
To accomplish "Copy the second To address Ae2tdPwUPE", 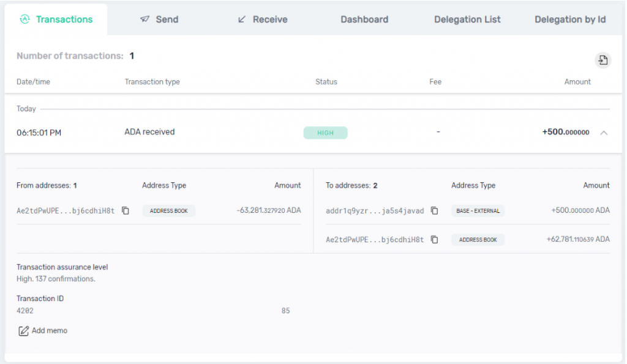I will tap(434, 240).
